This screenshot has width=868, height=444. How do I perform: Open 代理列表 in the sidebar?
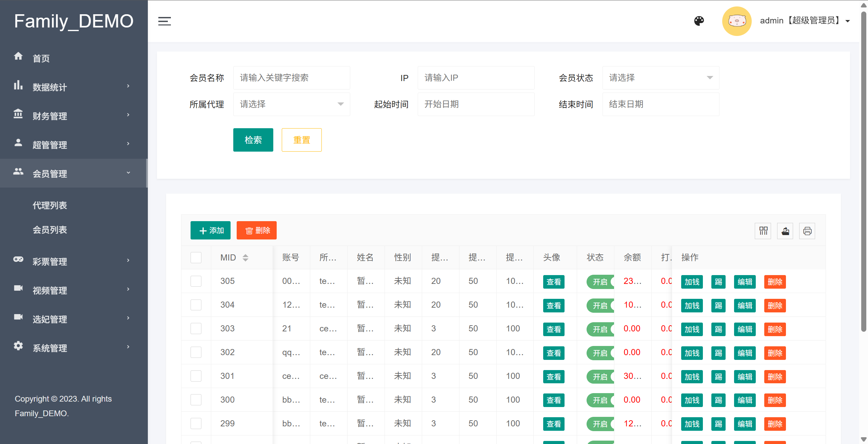[50, 205]
